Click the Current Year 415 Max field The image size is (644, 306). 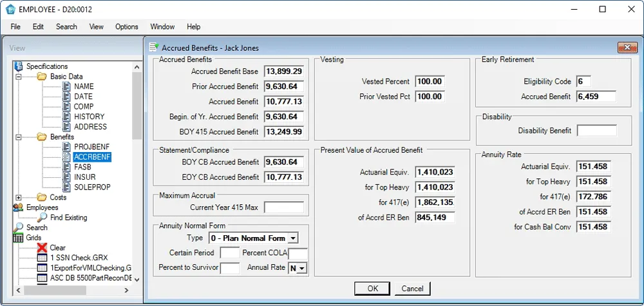[x=284, y=207]
